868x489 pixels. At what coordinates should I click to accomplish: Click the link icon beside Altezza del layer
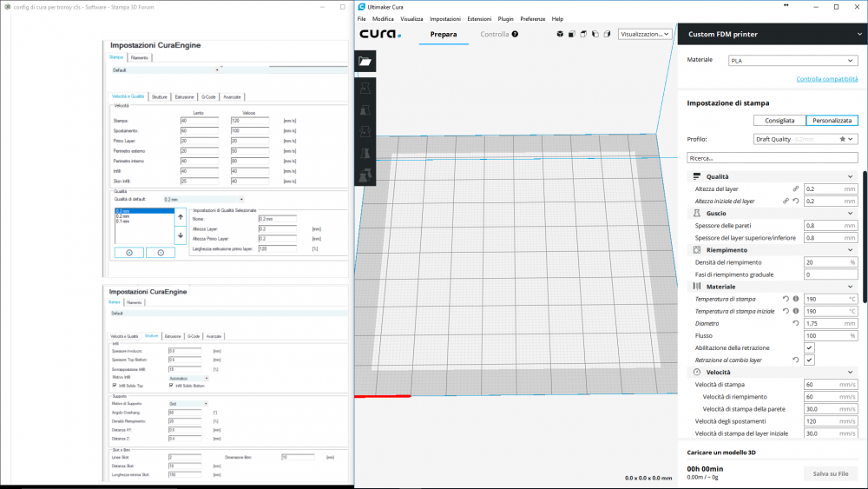[x=795, y=188]
